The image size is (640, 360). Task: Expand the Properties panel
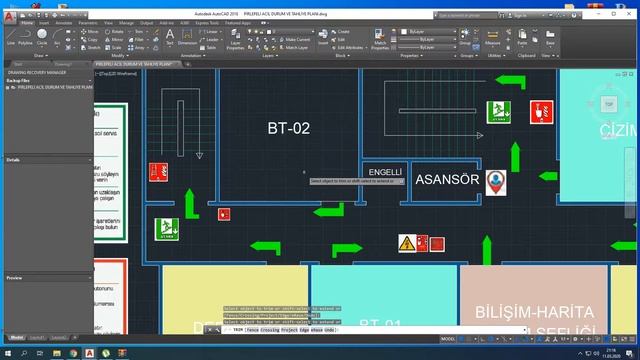(411, 56)
